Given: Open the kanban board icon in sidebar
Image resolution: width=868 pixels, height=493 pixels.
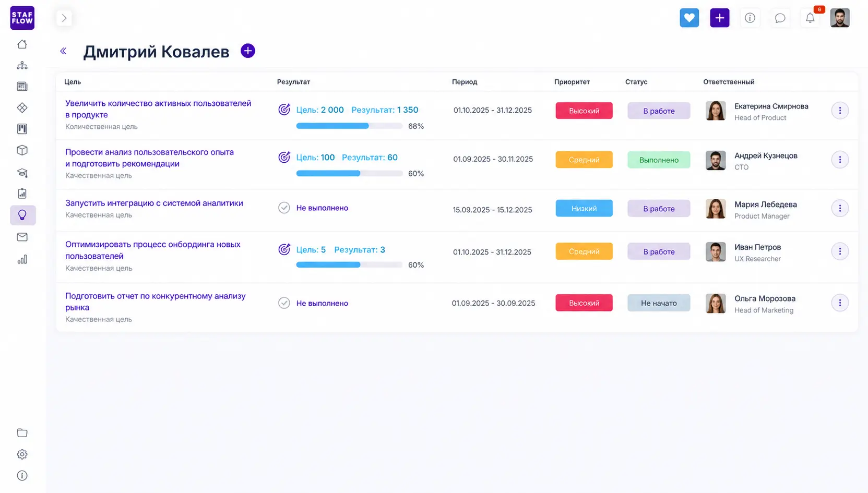Looking at the screenshot, I should coord(22,129).
